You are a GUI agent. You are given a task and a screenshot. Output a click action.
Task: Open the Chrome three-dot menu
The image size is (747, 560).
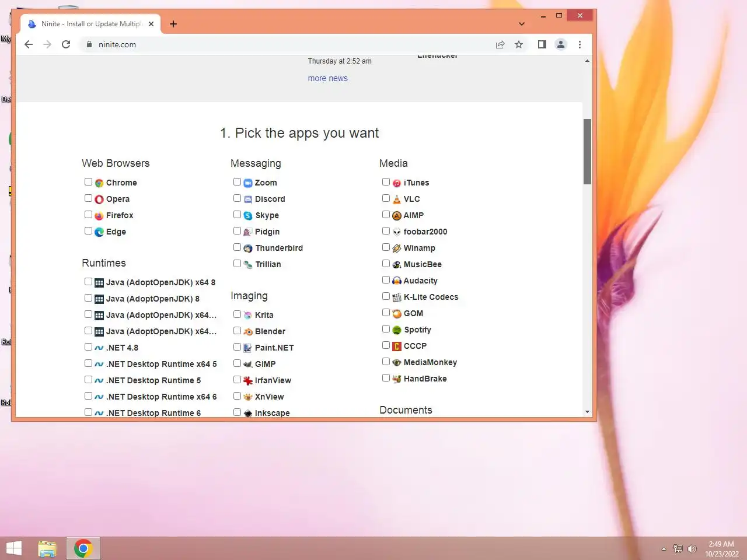(x=580, y=44)
